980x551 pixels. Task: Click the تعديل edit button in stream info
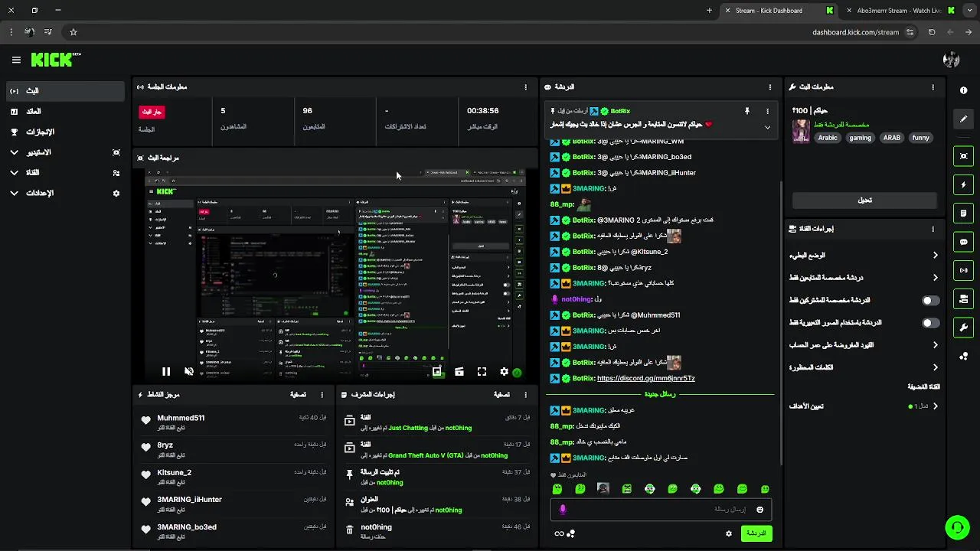tap(864, 201)
